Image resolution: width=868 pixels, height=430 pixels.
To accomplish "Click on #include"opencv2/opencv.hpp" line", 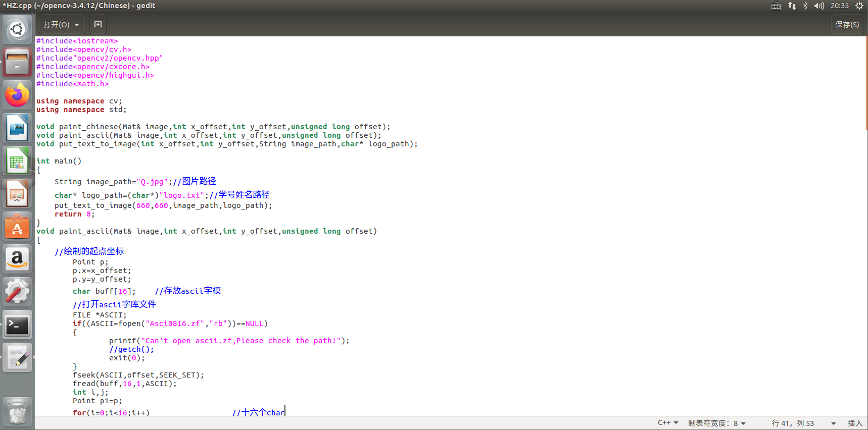I will click(100, 58).
